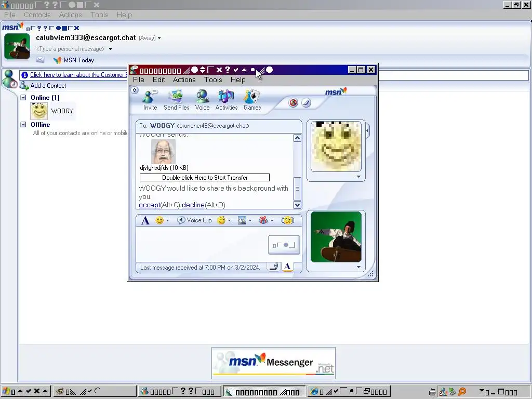
Task: Click magnifier icon in system tray
Action: pyautogui.click(x=462, y=392)
